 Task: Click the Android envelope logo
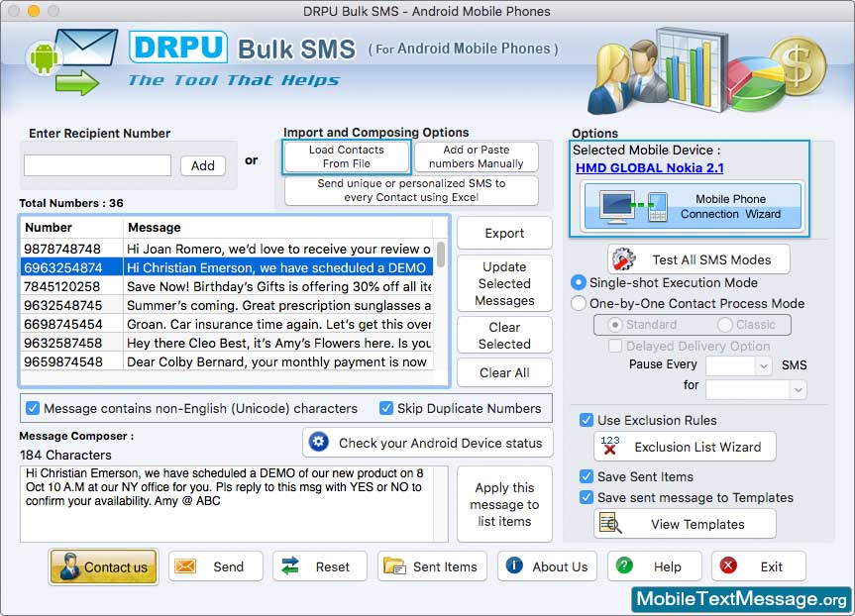[x=72, y=61]
